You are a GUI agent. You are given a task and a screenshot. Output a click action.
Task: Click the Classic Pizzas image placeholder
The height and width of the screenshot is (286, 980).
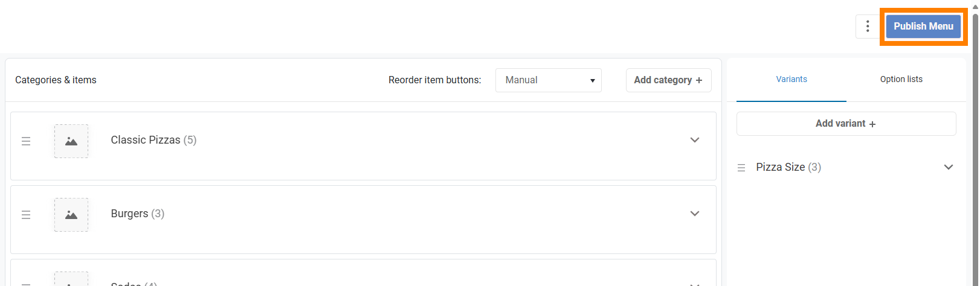pos(71,141)
